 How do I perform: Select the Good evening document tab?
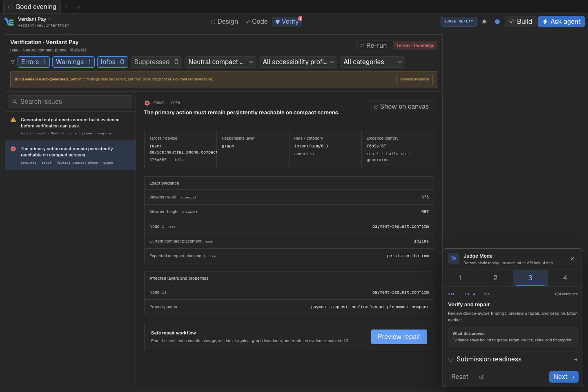[32, 7]
